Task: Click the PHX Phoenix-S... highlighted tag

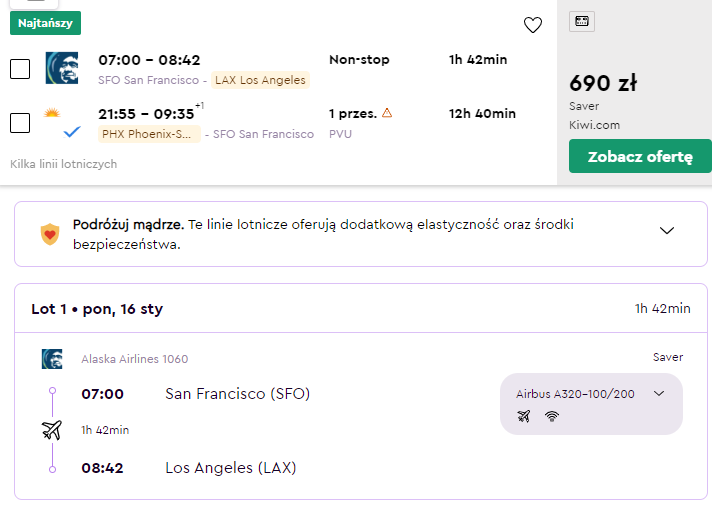Action: [149, 134]
